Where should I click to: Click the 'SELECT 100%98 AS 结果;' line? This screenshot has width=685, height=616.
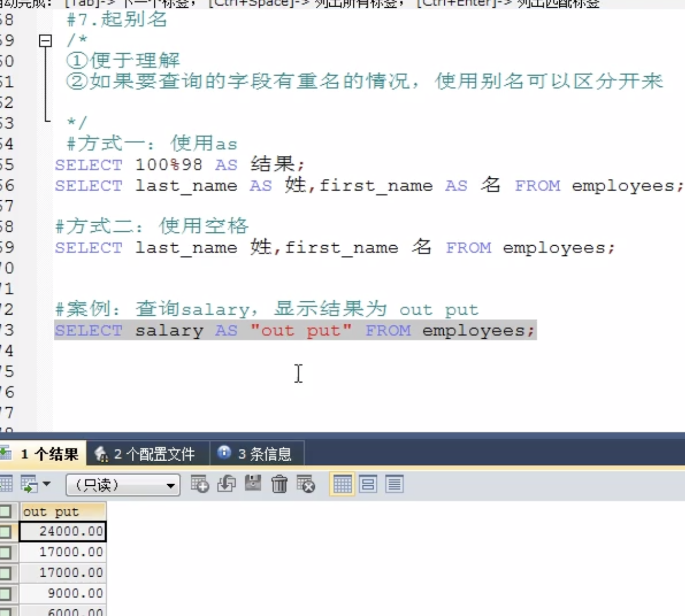pyautogui.click(x=180, y=164)
